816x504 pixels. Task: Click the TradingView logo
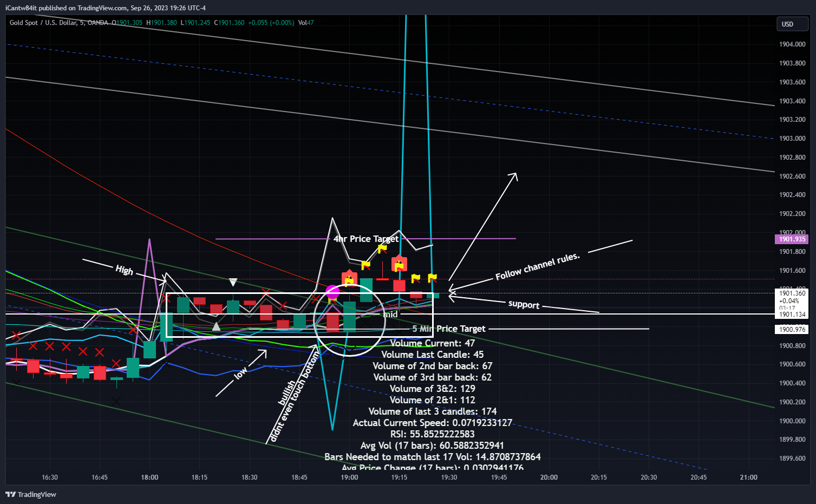[x=31, y=494]
